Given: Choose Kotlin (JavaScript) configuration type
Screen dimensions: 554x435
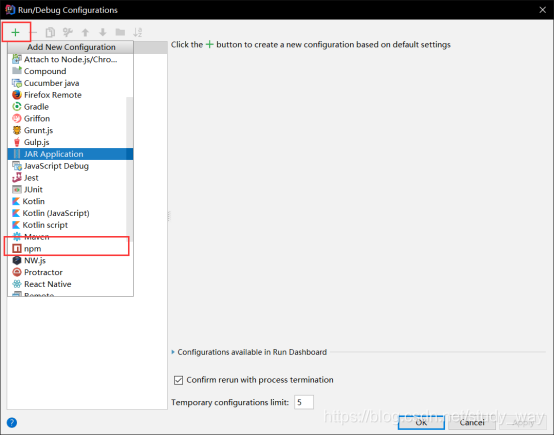Looking at the screenshot, I should (70, 213).
